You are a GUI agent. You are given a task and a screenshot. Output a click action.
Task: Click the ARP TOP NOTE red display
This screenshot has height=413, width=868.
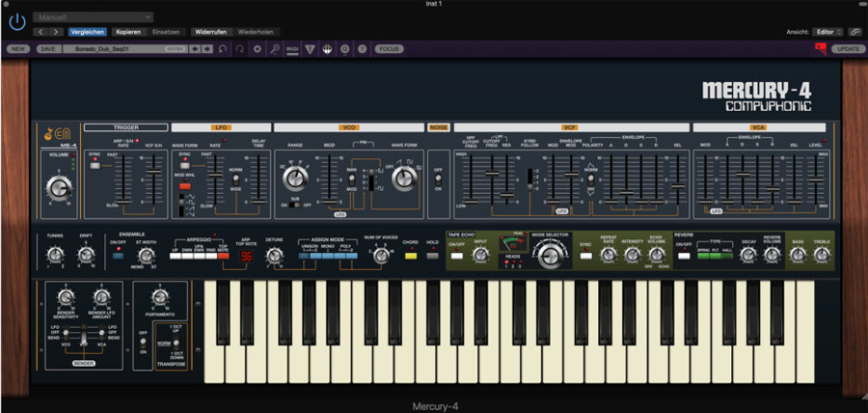coord(246,256)
